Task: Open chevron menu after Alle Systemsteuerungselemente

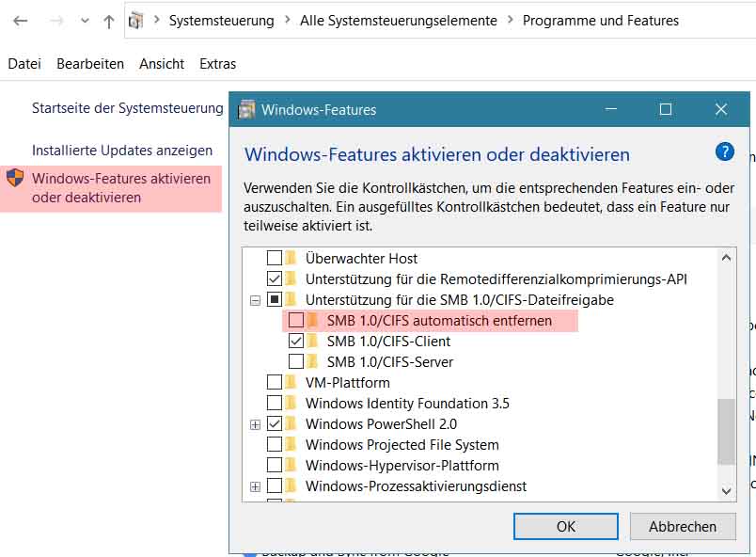Action: tap(510, 20)
